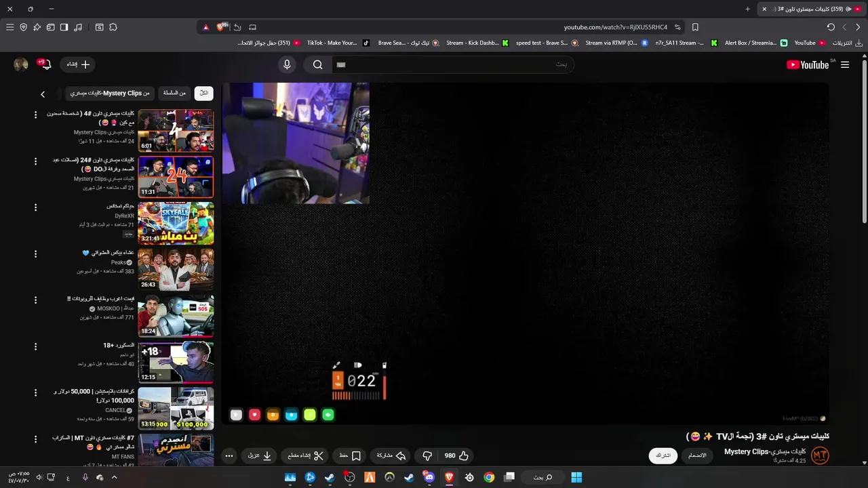Save the video to a playlist

point(350,455)
